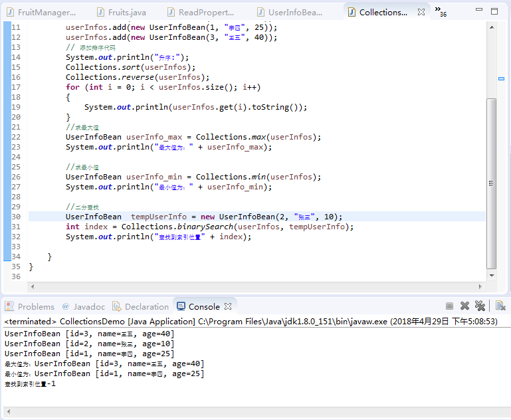Screen dimensions: 511x420
Task: Click the console line ending in -1
Action: pyautogui.click(x=31, y=384)
